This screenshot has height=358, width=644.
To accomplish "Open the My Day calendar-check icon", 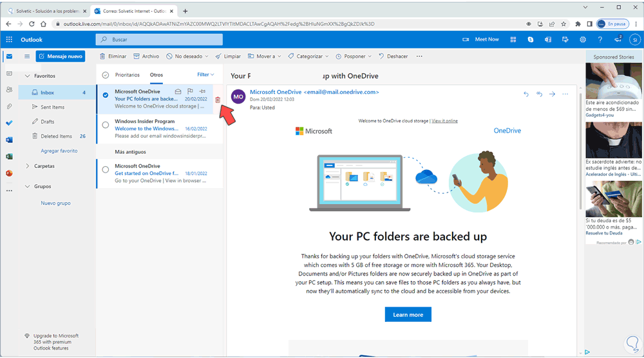I will tap(565, 39).
